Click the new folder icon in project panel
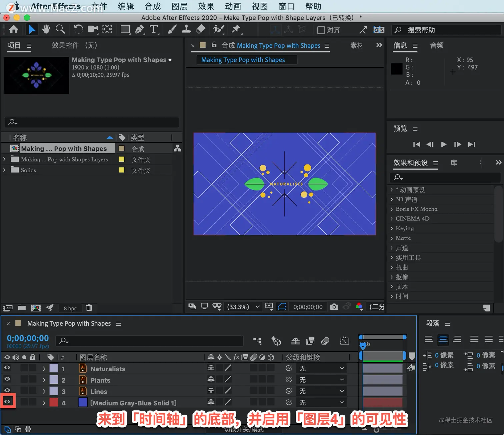 (x=22, y=308)
